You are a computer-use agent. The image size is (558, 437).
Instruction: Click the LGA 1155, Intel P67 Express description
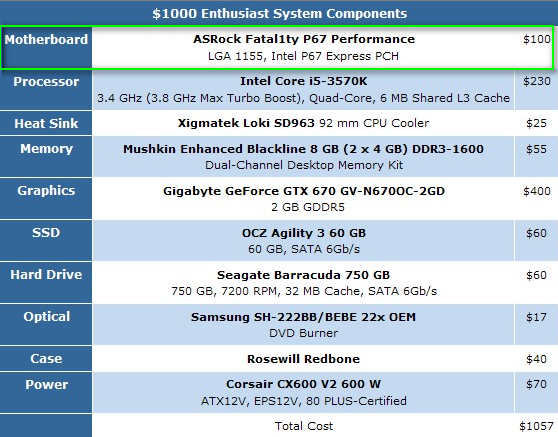[x=303, y=56]
